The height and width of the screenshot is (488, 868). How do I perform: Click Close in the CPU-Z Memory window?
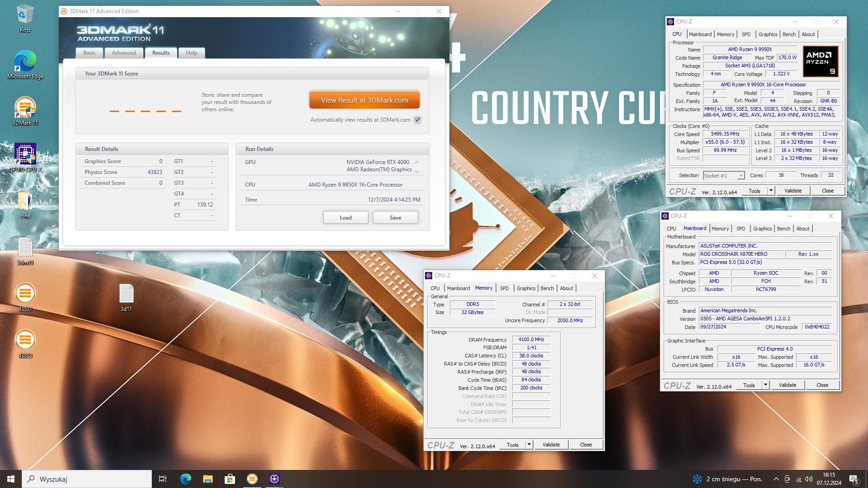coord(586,445)
